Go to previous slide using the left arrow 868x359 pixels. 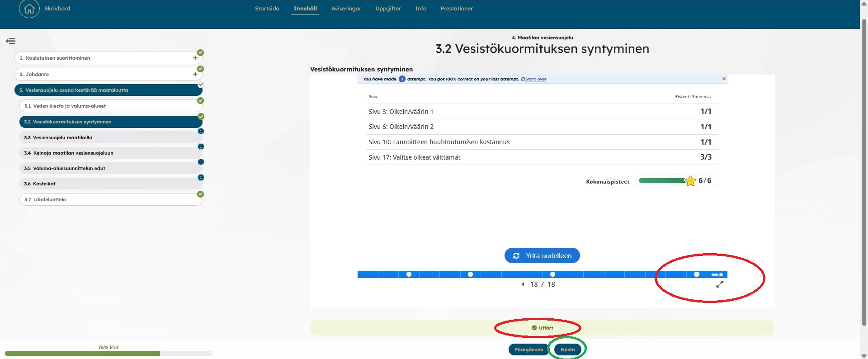(523, 284)
